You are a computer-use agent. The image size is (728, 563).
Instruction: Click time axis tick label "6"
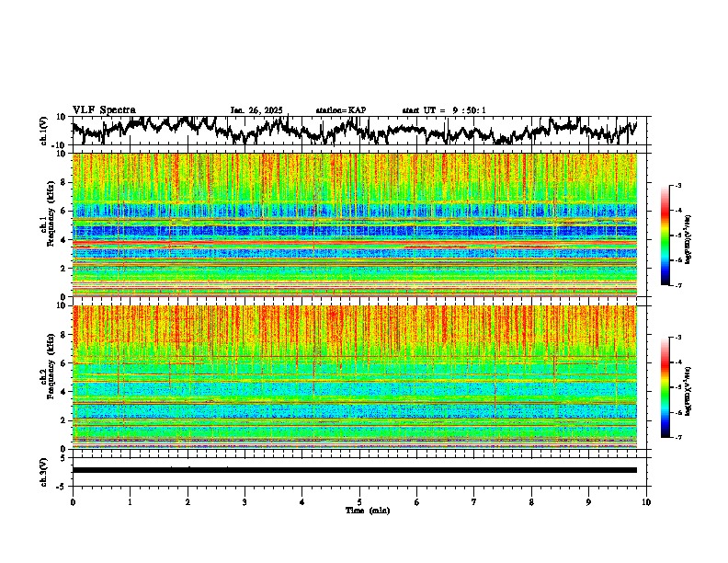416,502
